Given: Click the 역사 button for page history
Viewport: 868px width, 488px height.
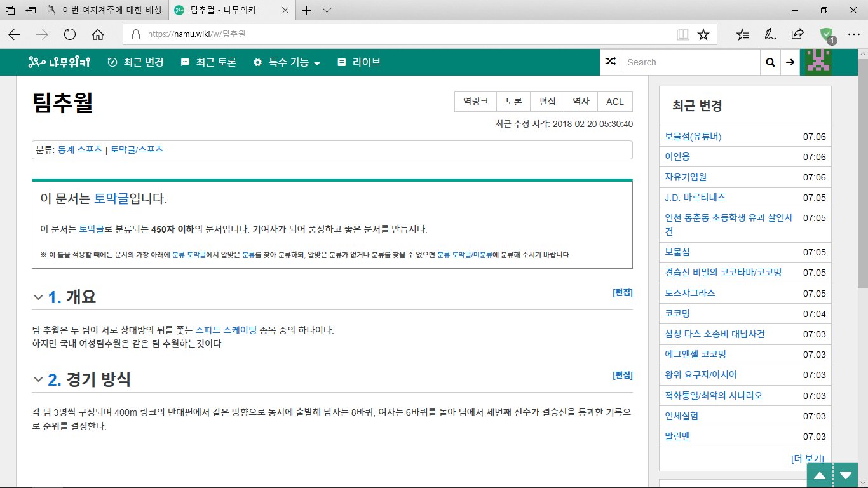Looking at the screenshot, I should (581, 101).
